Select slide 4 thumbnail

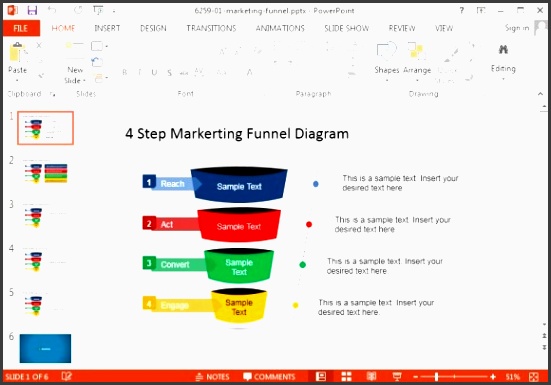coord(45,261)
